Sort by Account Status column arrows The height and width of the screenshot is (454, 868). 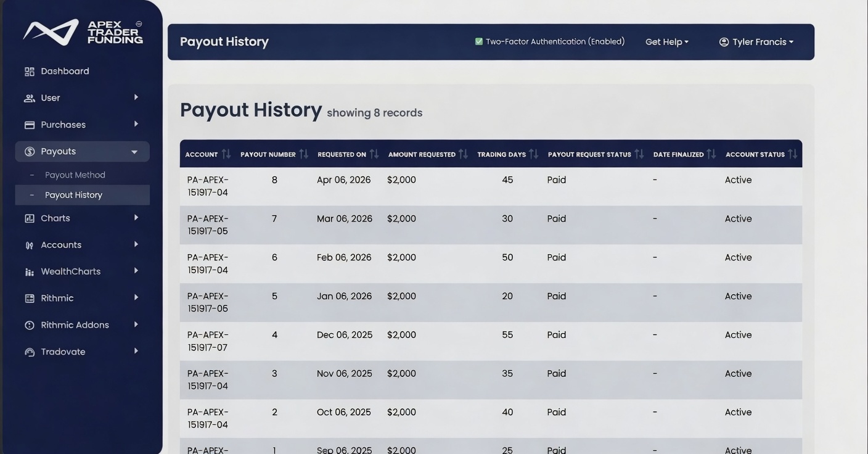point(792,154)
